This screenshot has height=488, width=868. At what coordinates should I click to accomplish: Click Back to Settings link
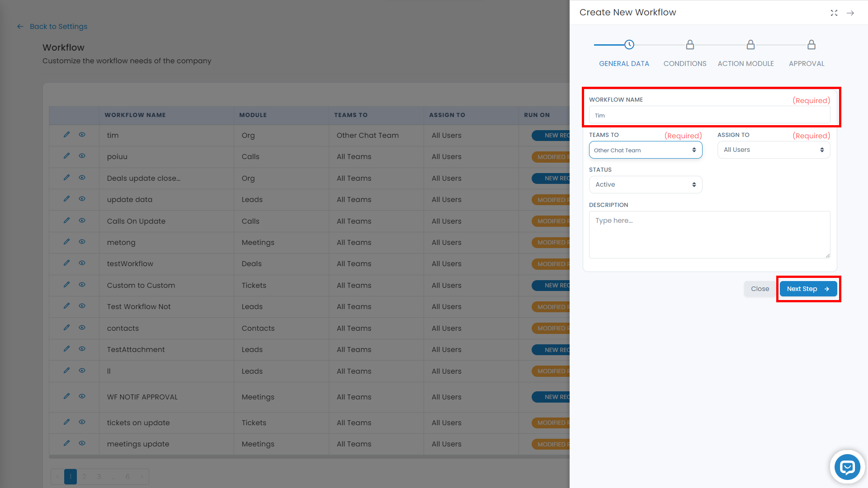pos(58,27)
